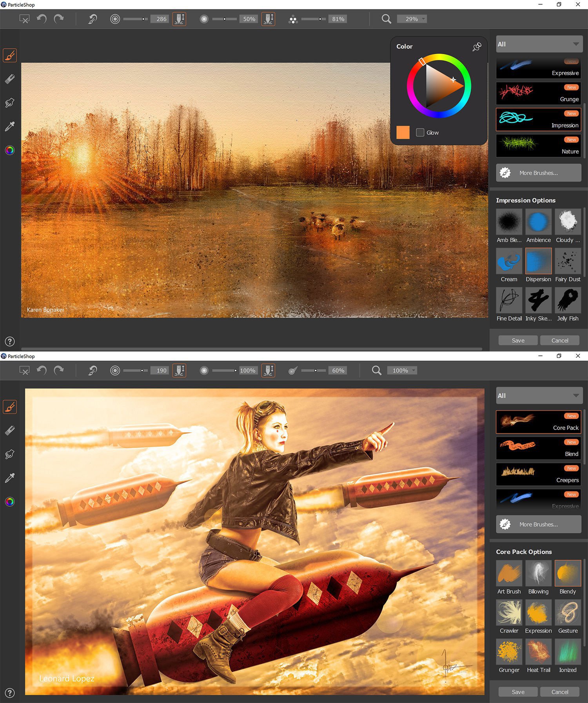Select rotate brush tool in bottom window sidebar

[x=10, y=454]
